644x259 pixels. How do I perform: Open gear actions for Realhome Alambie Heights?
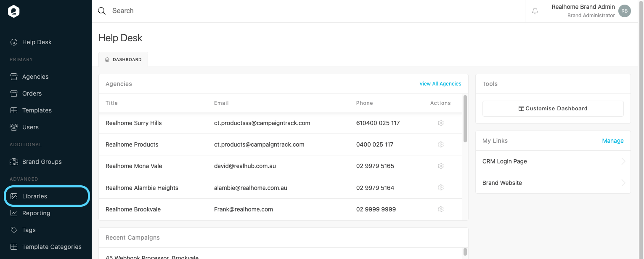click(x=441, y=187)
